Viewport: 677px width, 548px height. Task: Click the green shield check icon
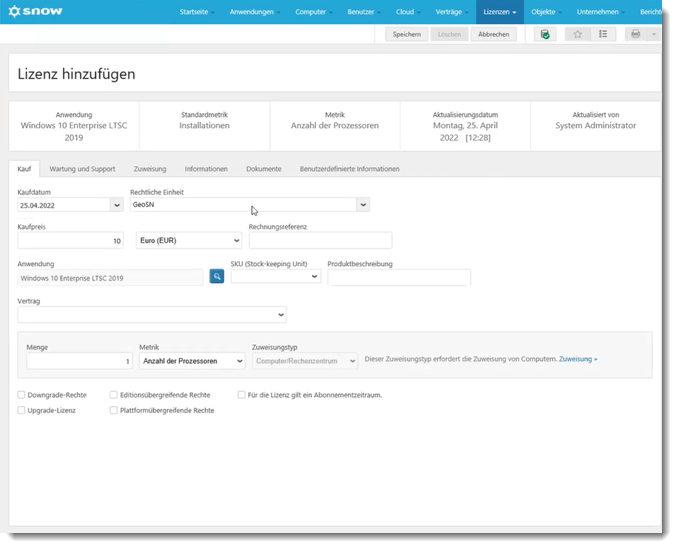tap(545, 34)
